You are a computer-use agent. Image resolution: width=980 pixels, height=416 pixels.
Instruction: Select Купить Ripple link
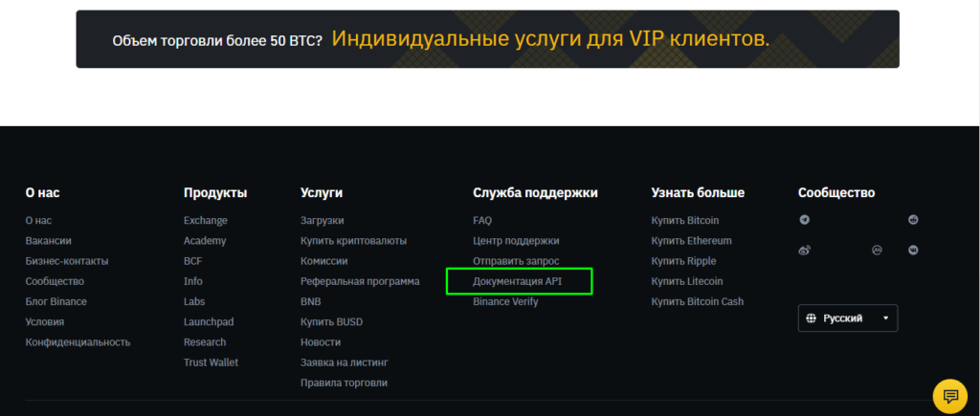[x=683, y=261]
